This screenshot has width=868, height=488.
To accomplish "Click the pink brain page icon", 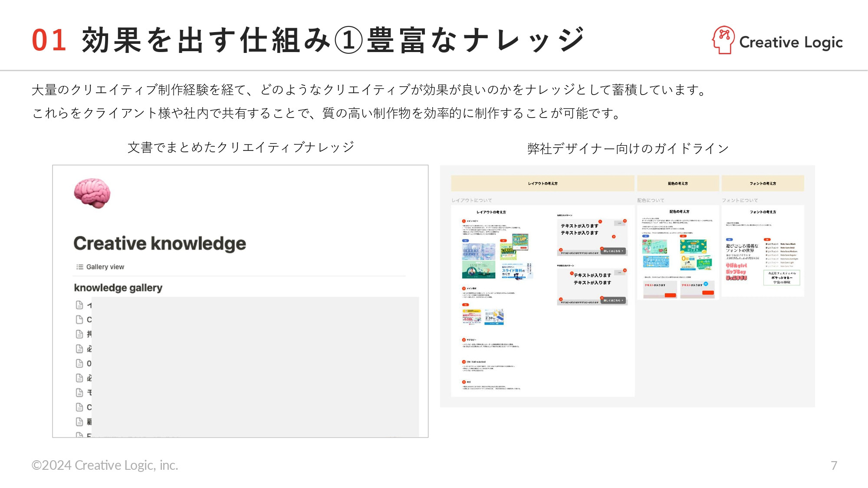I will pyautogui.click(x=92, y=193).
